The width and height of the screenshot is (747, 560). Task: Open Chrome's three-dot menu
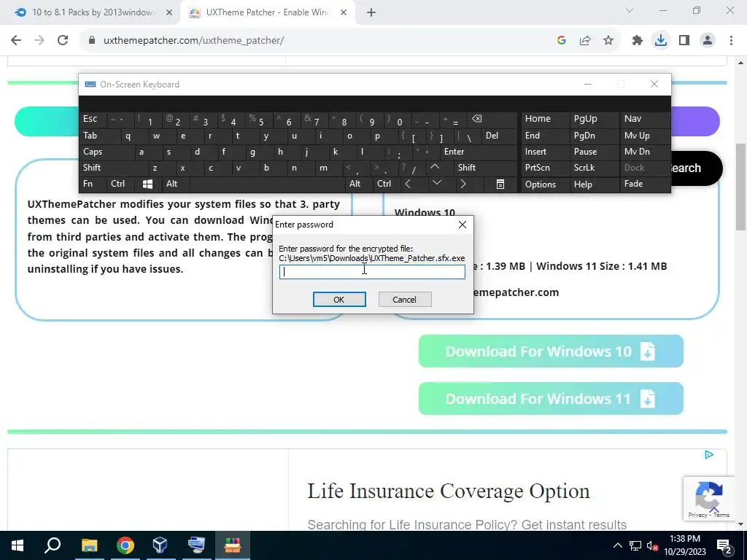(731, 41)
